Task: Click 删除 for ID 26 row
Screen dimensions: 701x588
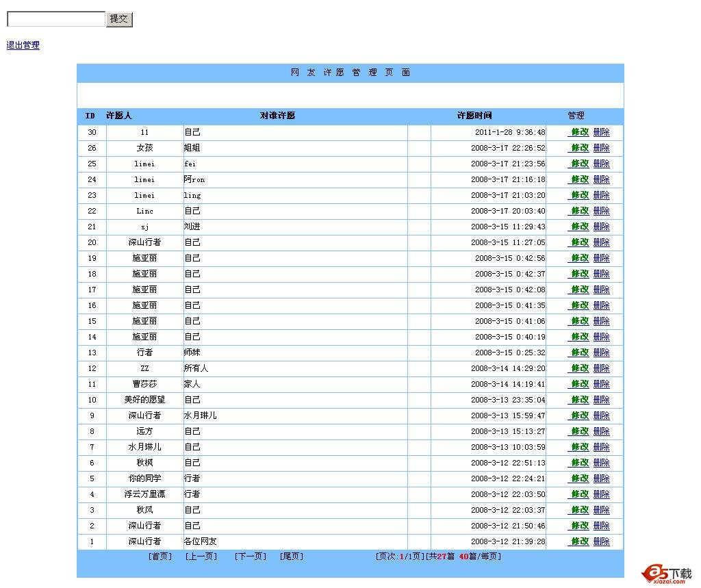Action: (601, 148)
